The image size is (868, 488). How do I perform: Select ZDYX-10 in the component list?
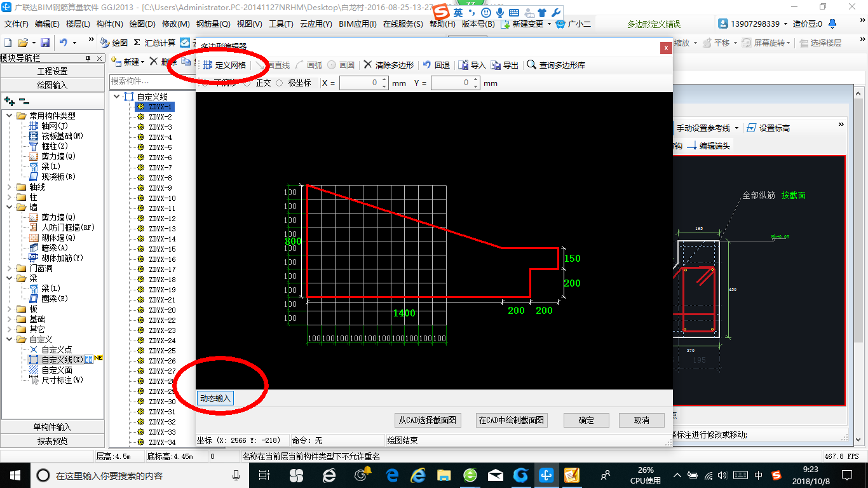click(162, 198)
